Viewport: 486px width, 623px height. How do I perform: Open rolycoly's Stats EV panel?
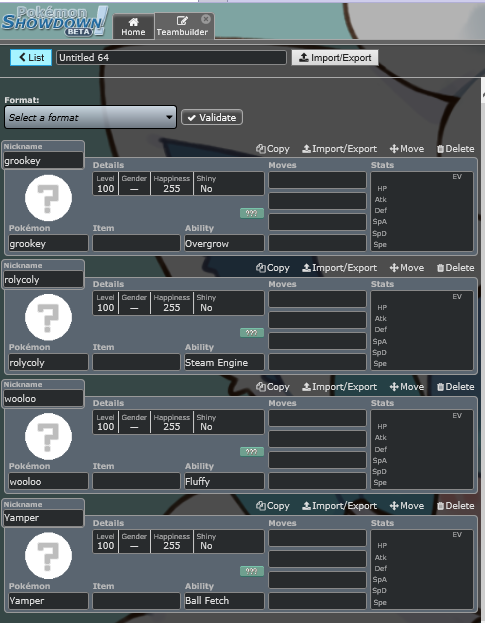[x=422, y=331]
